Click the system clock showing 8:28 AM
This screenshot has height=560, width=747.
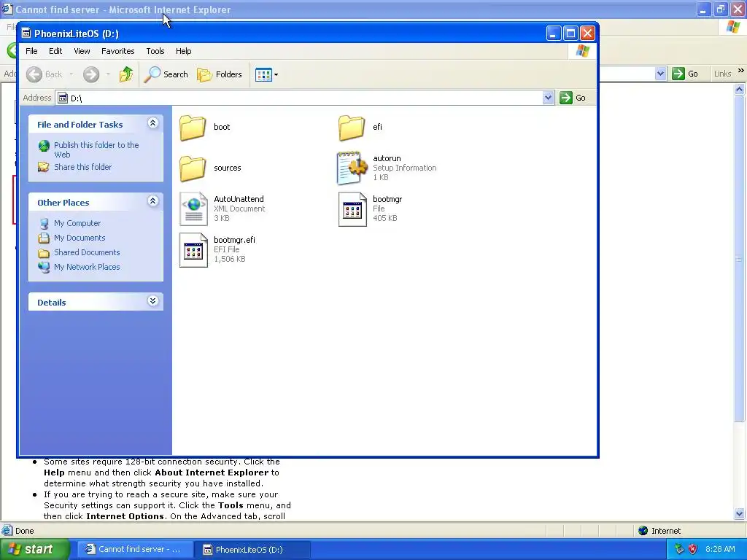click(x=720, y=549)
